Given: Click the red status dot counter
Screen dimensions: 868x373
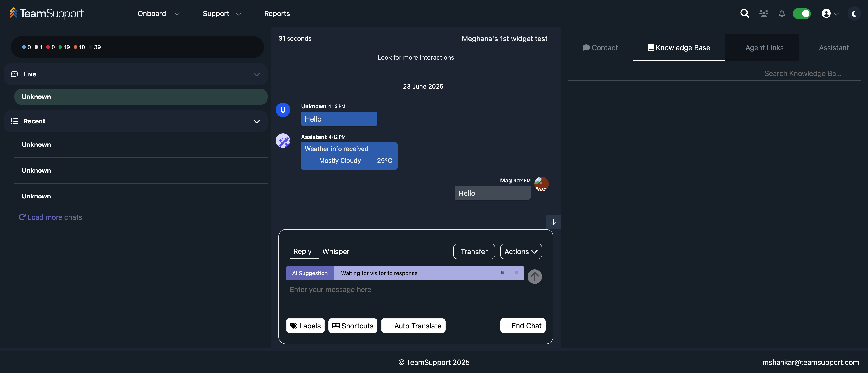Looking at the screenshot, I should [x=50, y=47].
